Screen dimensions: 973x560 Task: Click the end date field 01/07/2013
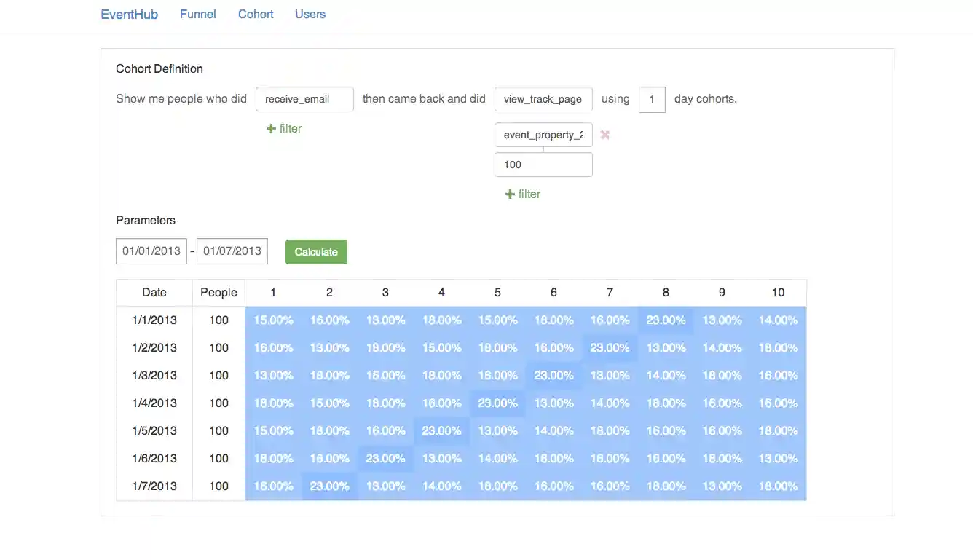point(232,251)
